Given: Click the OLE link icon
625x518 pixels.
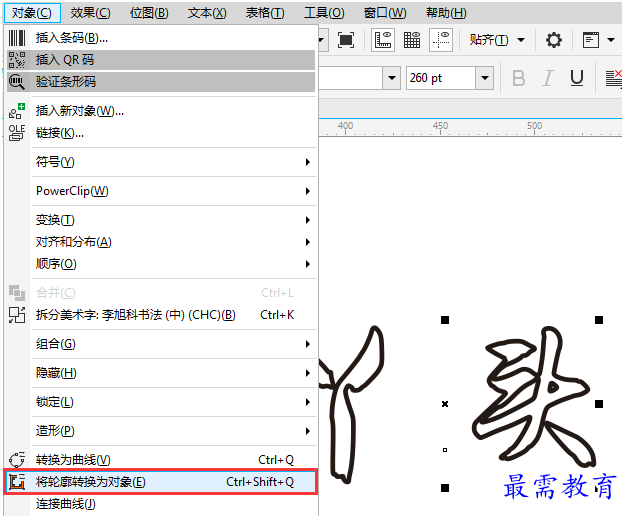Looking at the screenshot, I should tap(17, 133).
